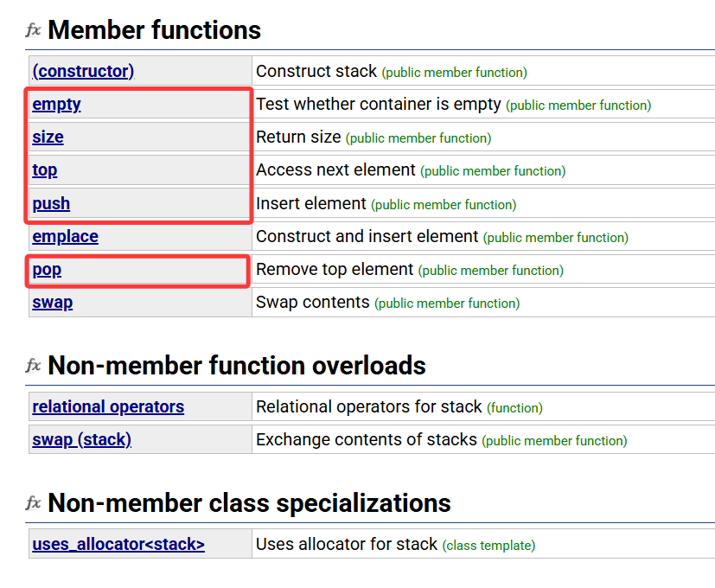Click the 'Access next element' description
This screenshot has height=588, width=715.
pyautogui.click(x=335, y=169)
